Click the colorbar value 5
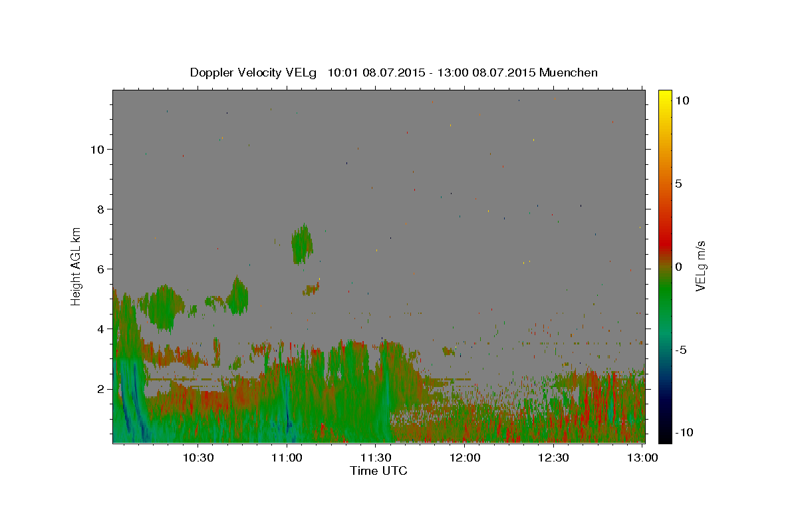Screen dimensions: 798x532 [x=679, y=184]
